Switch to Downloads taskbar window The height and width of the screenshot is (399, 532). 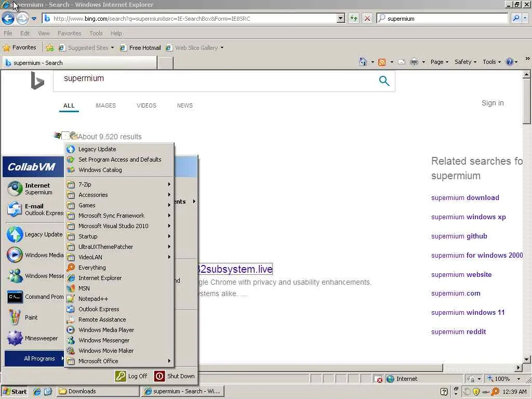coord(98,391)
